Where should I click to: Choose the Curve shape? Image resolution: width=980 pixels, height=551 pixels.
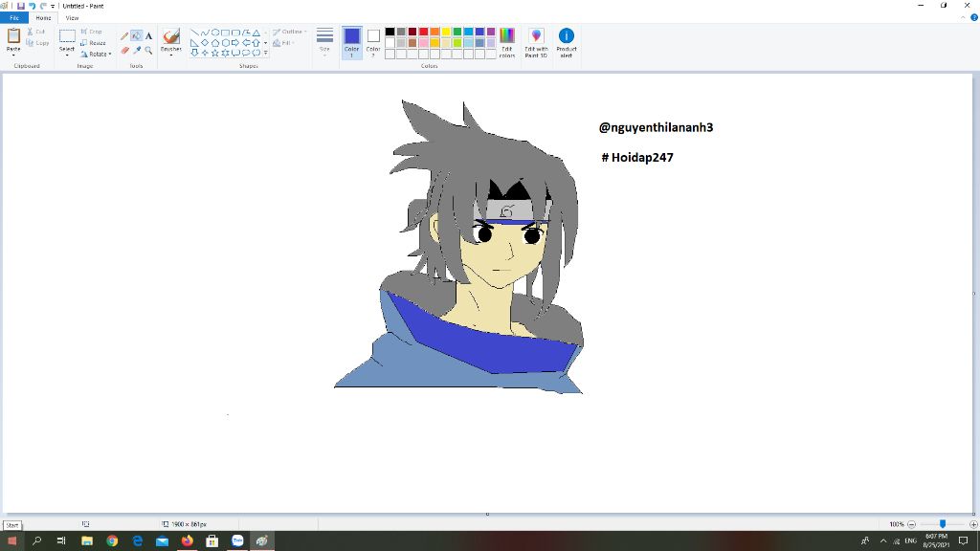click(205, 33)
